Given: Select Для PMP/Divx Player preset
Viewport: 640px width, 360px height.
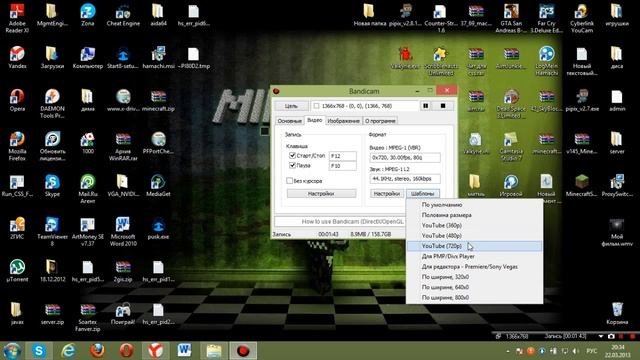Looking at the screenshot, I should click(474, 256).
